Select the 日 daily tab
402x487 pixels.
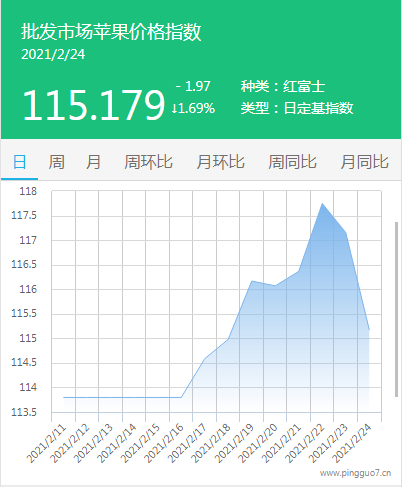[x=19, y=162]
